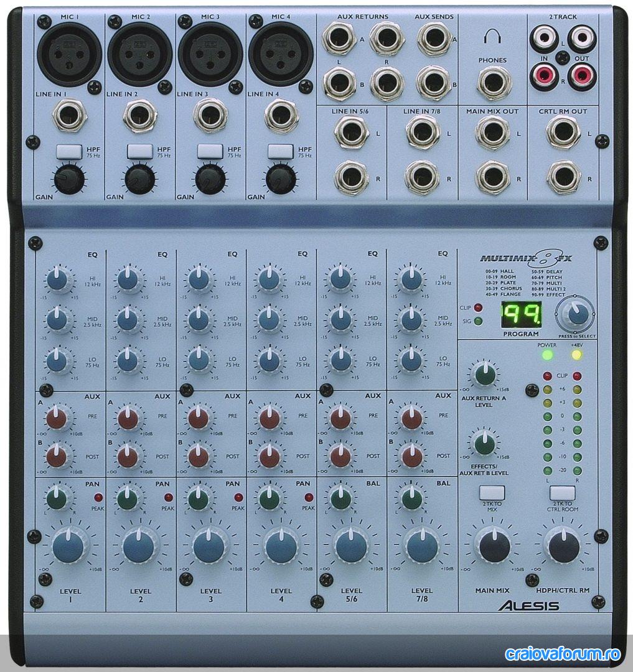633x672 pixels.
Task: Click the MULTIMIX 8 FX logo
Action: click(x=526, y=258)
